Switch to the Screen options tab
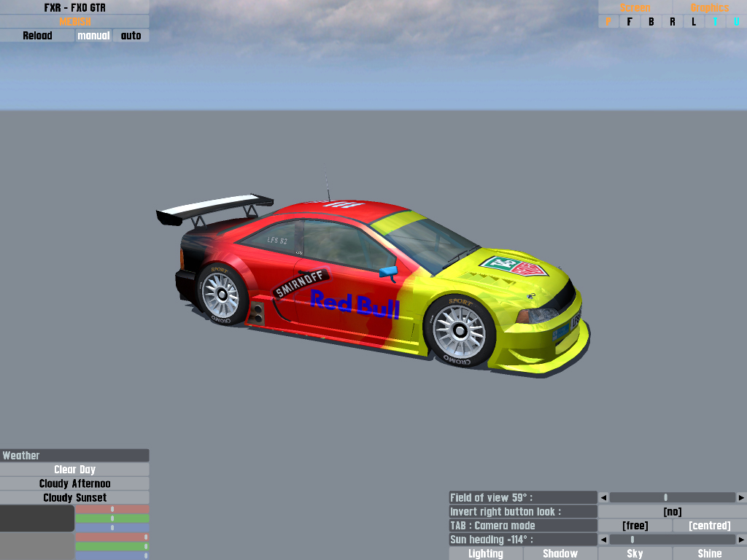 (635, 7)
